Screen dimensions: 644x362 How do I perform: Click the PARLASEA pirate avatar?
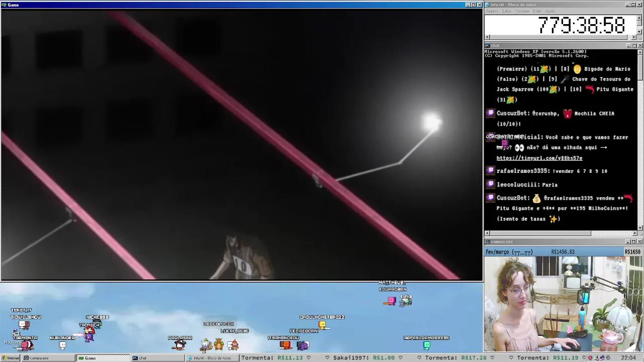click(180, 344)
